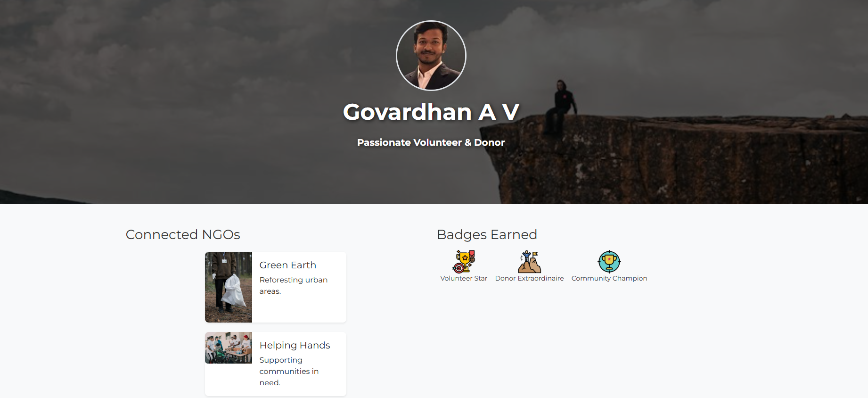Click the Badges Earned section heading
Screen dimensions: 868x398
tap(487, 234)
